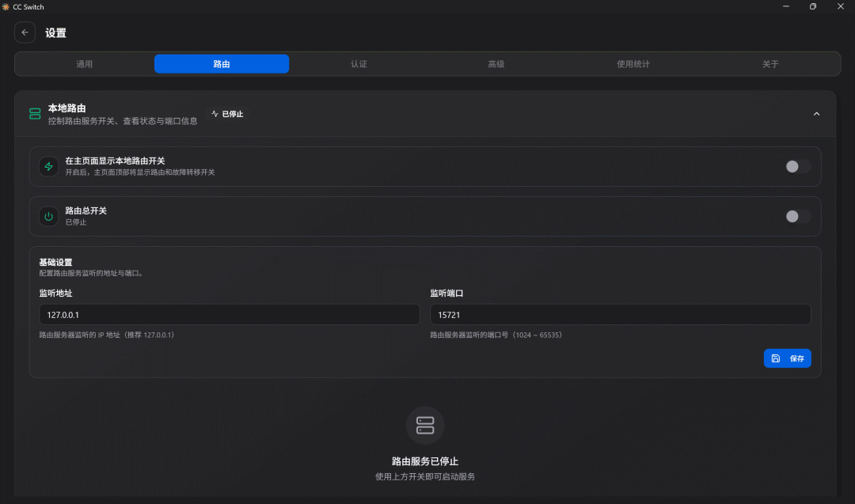Click the power icon beside 路由总开关
This screenshot has height=504, width=855.
pos(48,216)
